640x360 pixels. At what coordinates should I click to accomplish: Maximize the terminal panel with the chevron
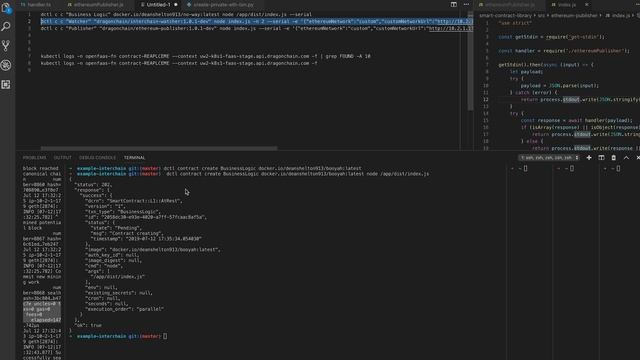click(626, 158)
